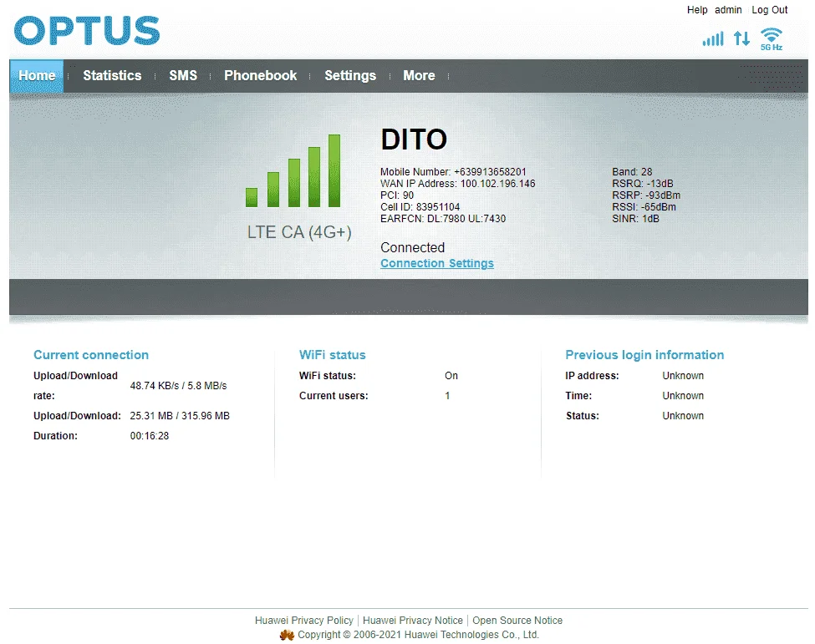Click the 5G Hz WiFi icon

click(772, 39)
